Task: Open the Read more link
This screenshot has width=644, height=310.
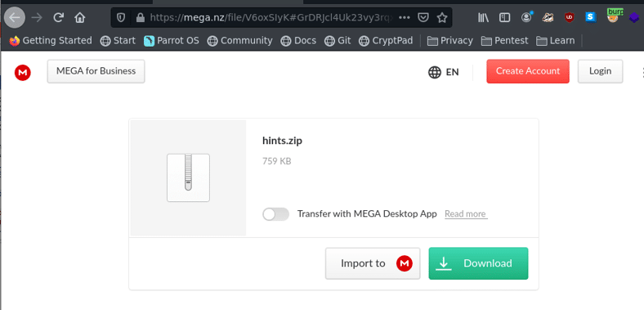Action: click(466, 213)
